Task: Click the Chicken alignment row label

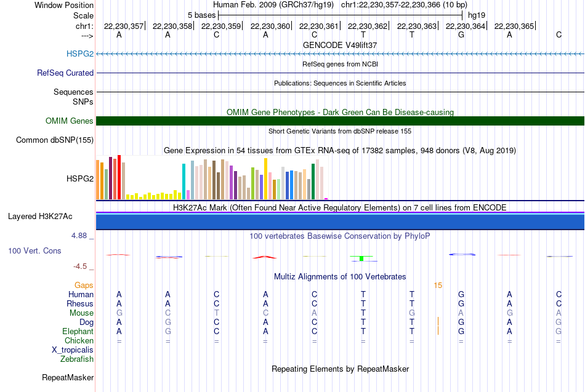Action: (79, 340)
